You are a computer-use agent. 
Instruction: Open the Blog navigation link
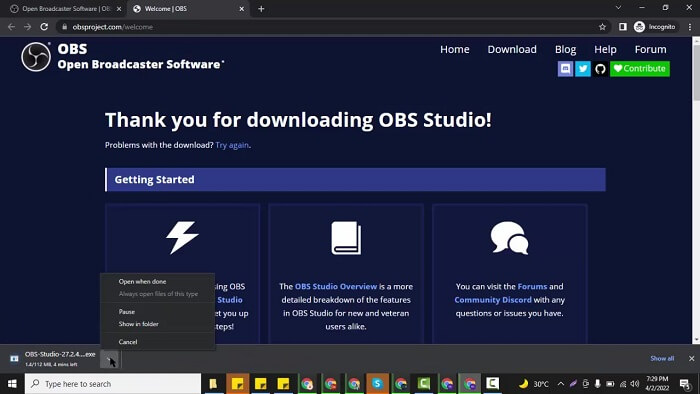[565, 50]
